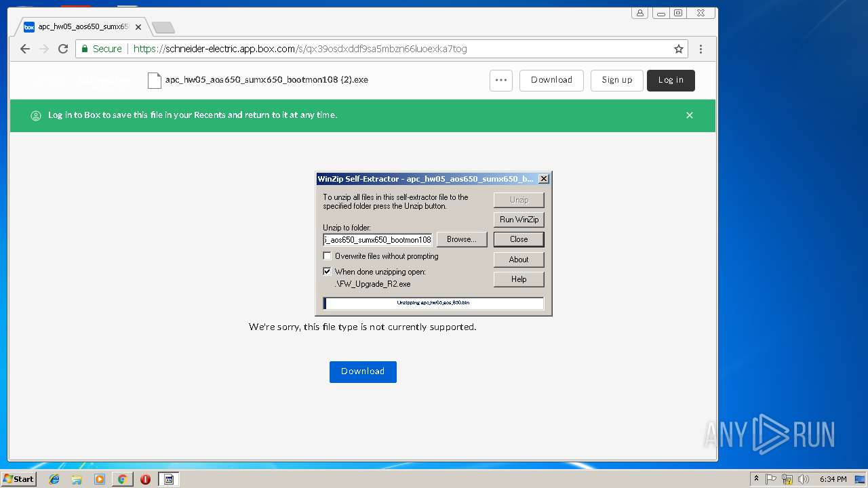Click the Action Center flag icon
This screenshot has height=488, width=868.
click(x=771, y=479)
